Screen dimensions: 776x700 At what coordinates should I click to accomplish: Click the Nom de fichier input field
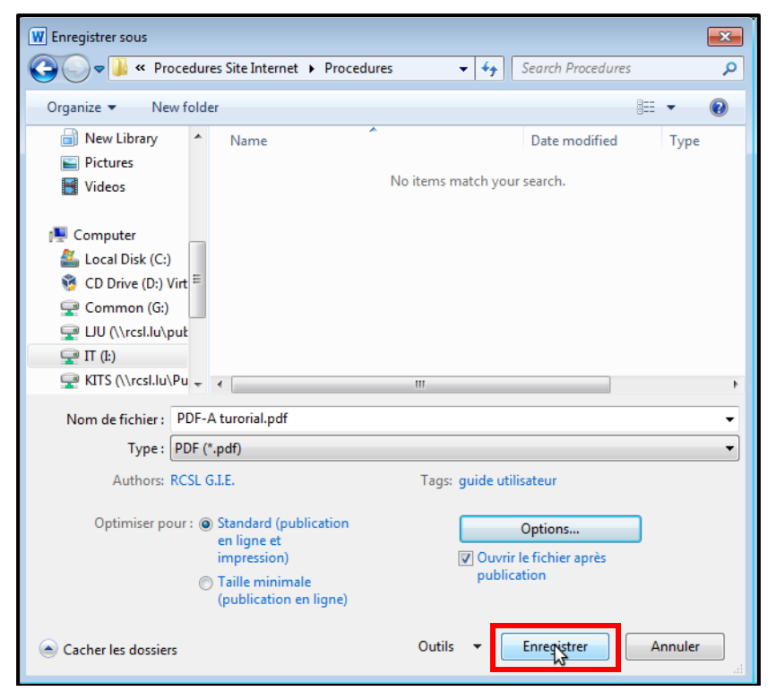point(448,419)
